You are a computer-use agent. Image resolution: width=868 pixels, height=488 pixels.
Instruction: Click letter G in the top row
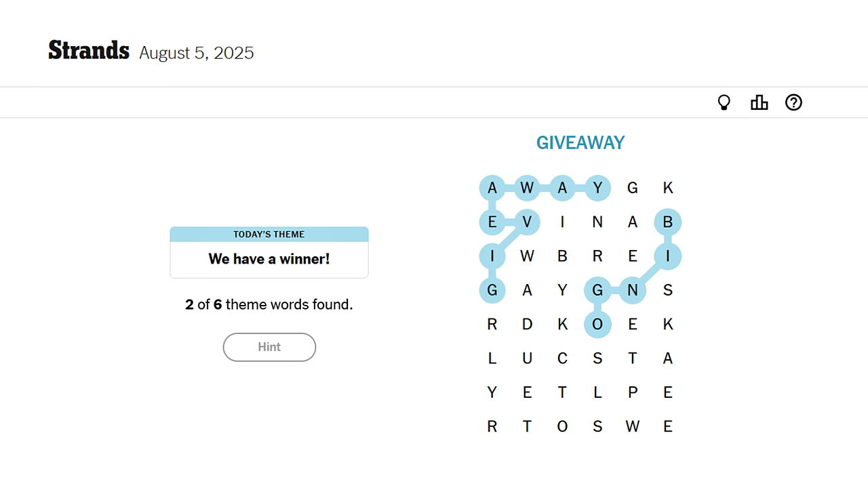633,188
